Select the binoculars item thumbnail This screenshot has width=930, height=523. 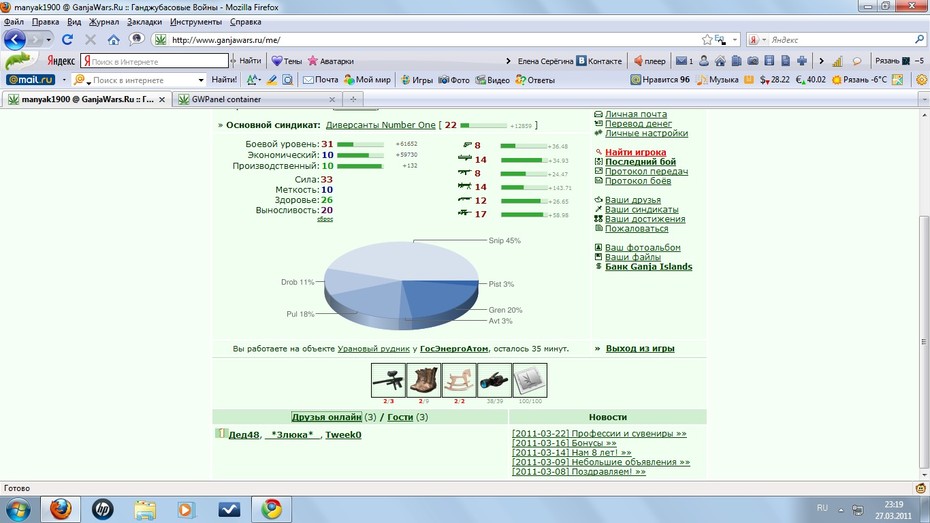(495, 380)
